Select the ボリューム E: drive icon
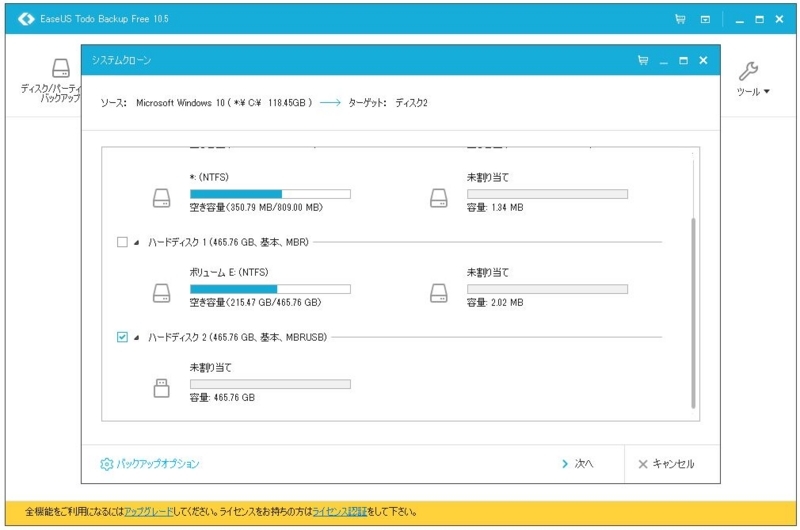 162,293
